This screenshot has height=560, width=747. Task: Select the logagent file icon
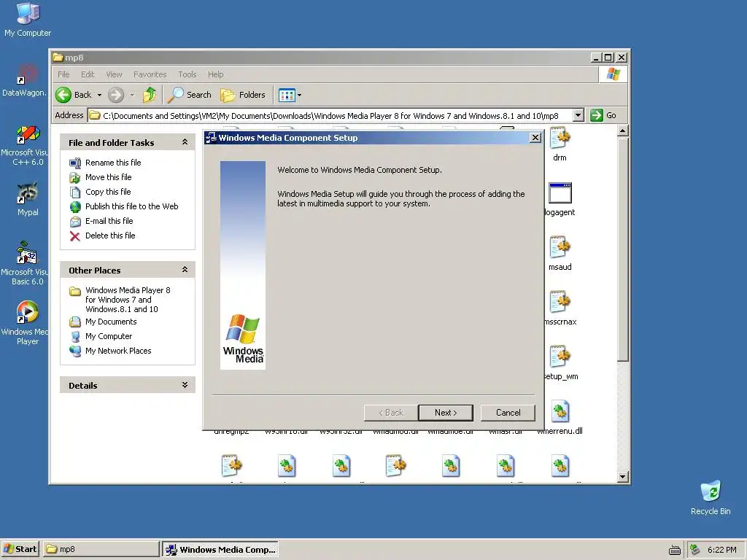[x=560, y=198]
